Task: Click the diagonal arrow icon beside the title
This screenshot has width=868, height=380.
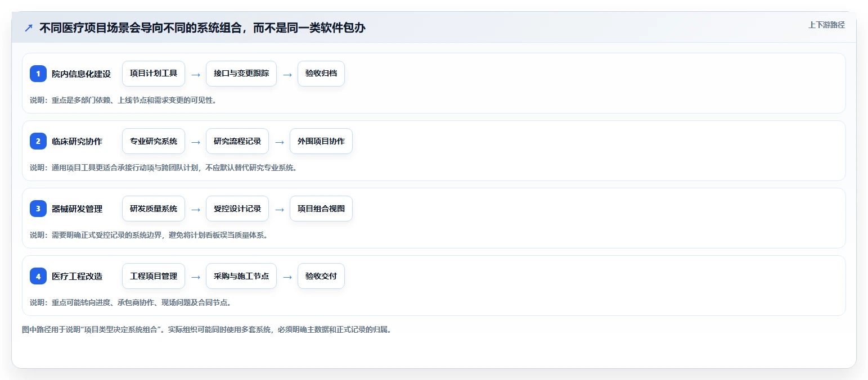Action: [x=29, y=28]
